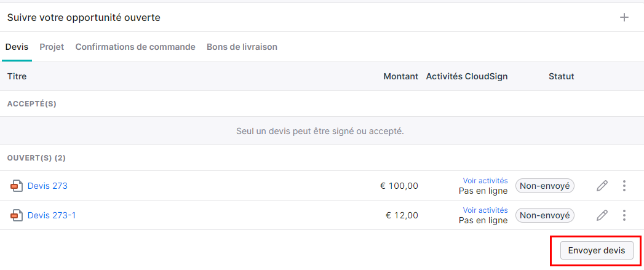The height and width of the screenshot is (270, 644).
Task: Switch to the Projet tab
Action: coord(52,47)
